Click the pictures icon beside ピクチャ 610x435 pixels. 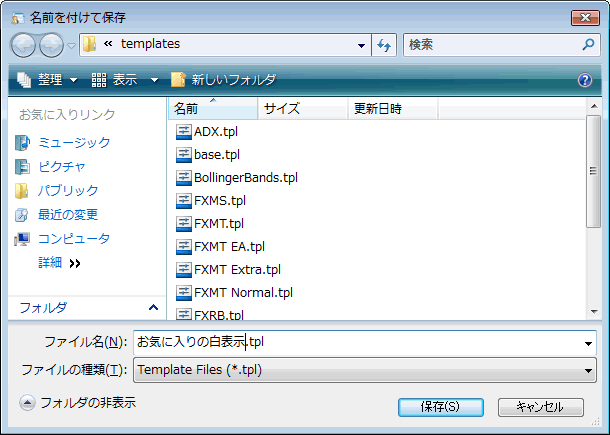[22, 167]
